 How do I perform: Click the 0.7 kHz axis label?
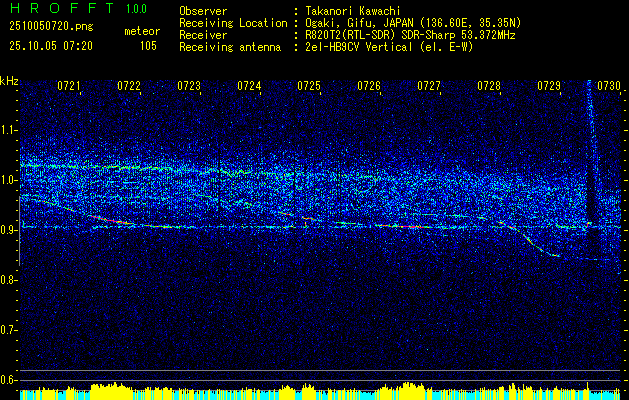pyautogui.click(x=10, y=331)
